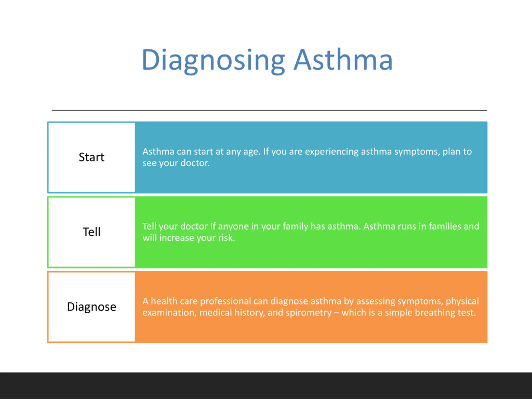Select the white "Diagnose" label box
532x399 pixels.
click(x=92, y=307)
